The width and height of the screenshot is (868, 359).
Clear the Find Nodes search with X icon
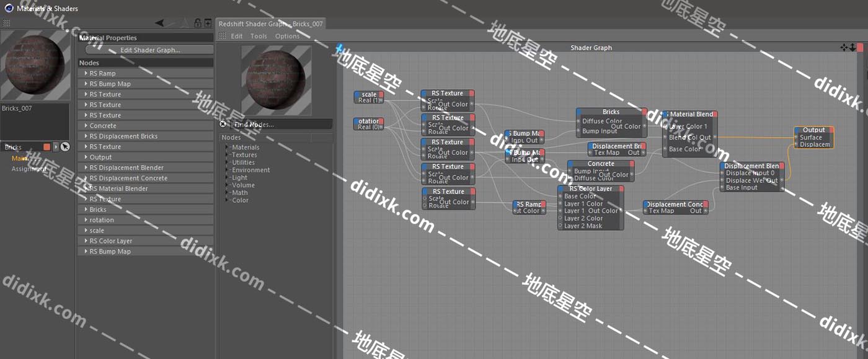[x=223, y=124]
